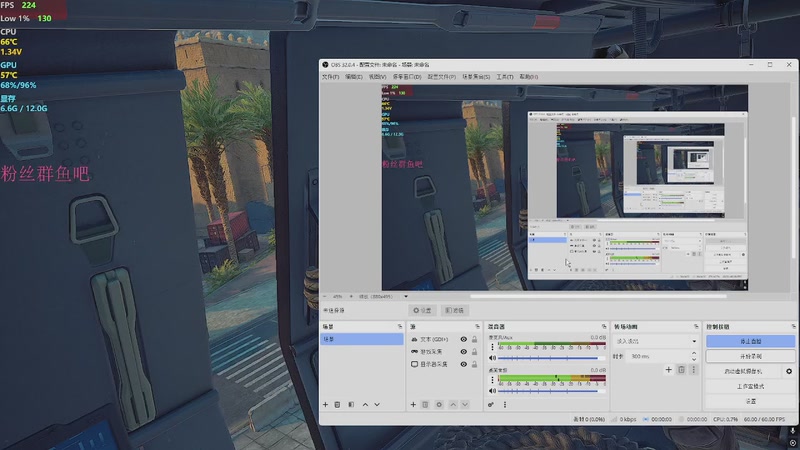Add a new source with the Sources plus icon

tap(413, 405)
